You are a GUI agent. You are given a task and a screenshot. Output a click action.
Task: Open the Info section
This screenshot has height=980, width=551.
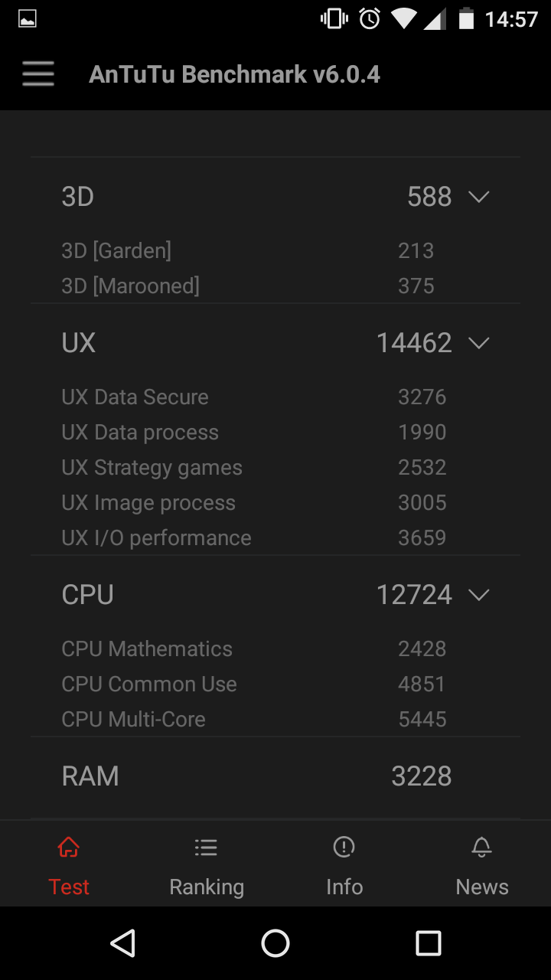click(344, 887)
